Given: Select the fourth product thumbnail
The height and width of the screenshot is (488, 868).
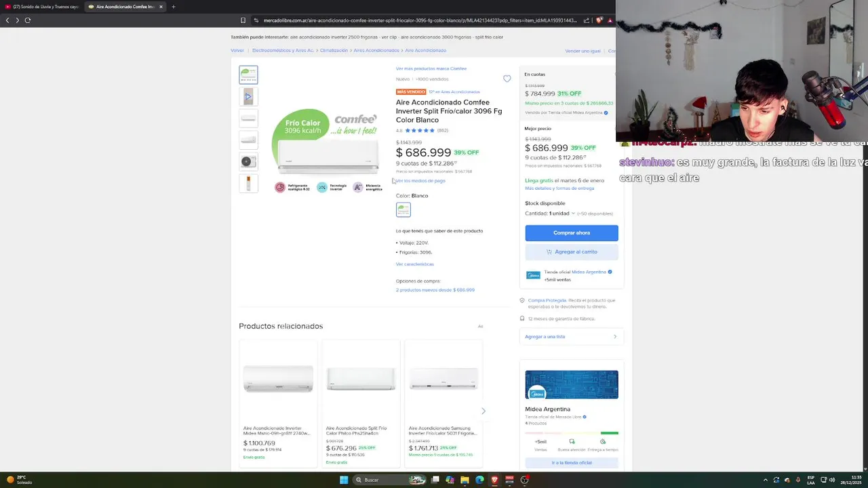Looking at the screenshot, I should coord(248,140).
